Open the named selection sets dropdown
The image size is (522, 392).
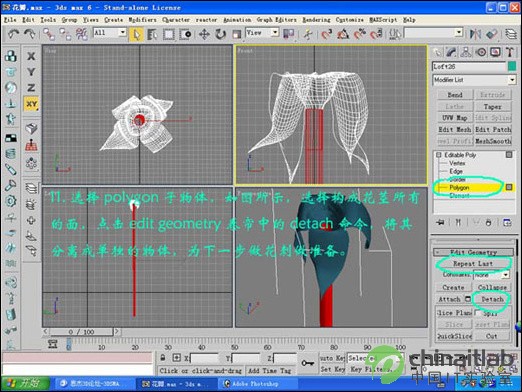pyautogui.click(x=433, y=33)
